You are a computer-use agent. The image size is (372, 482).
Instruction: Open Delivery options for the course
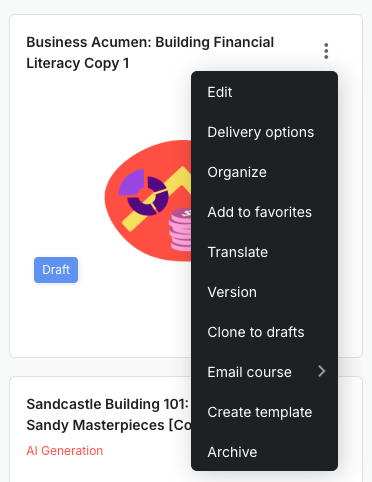pos(264,132)
